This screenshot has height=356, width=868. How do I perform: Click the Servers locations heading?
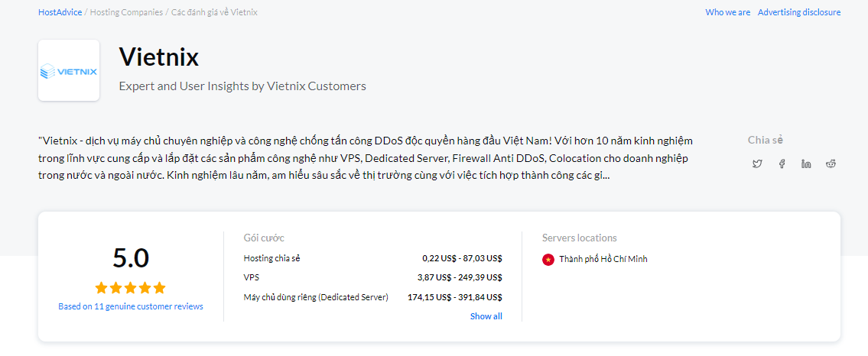(579, 238)
